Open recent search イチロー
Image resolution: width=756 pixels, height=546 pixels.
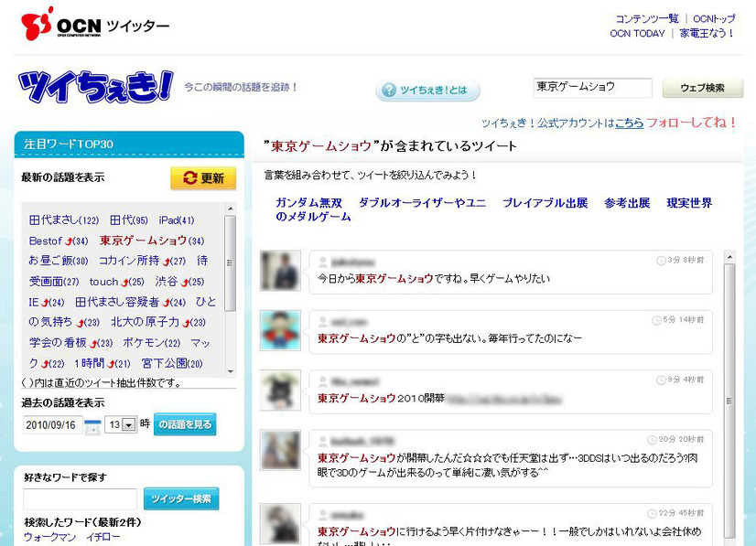pyautogui.click(x=103, y=537)
